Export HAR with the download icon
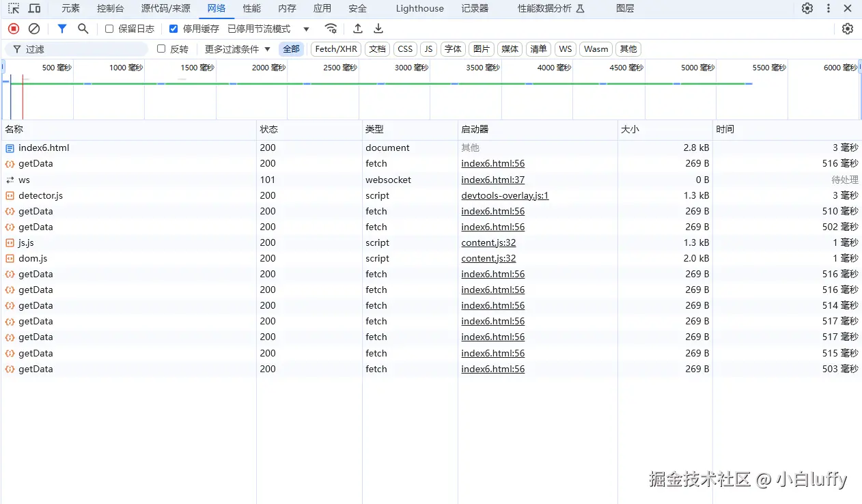Viewport: 862px width, 504px height. [378, 29]
